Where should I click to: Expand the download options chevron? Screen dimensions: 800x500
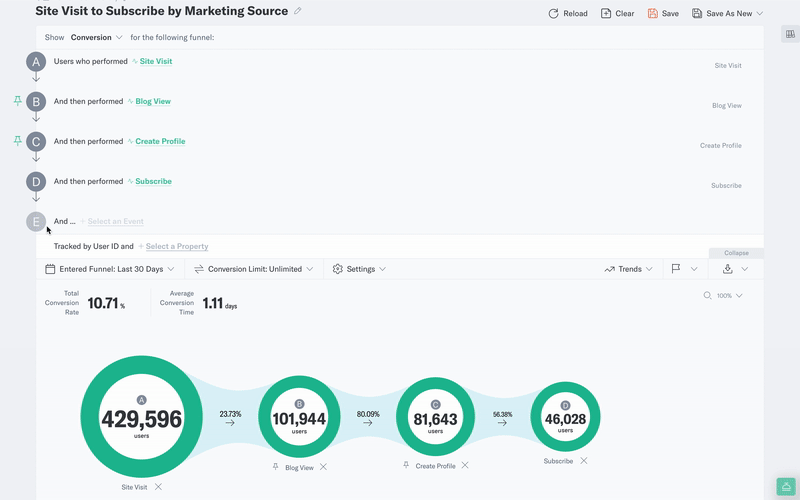click(x=744, y=269)
